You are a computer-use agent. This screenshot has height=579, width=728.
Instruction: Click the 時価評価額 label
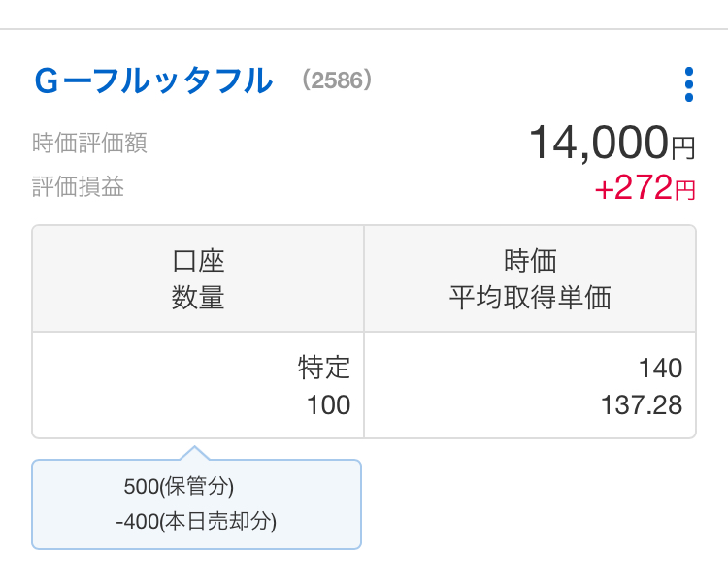coord(89,144)
